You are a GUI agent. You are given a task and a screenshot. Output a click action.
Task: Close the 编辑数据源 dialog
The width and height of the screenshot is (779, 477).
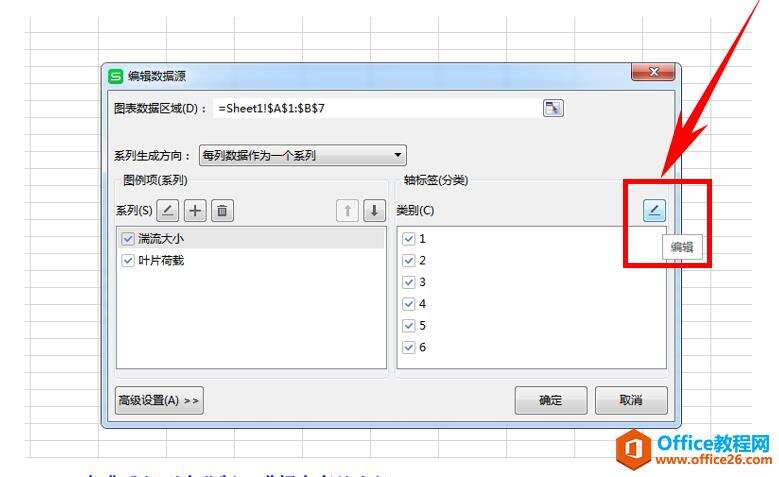tap(653, 72)
